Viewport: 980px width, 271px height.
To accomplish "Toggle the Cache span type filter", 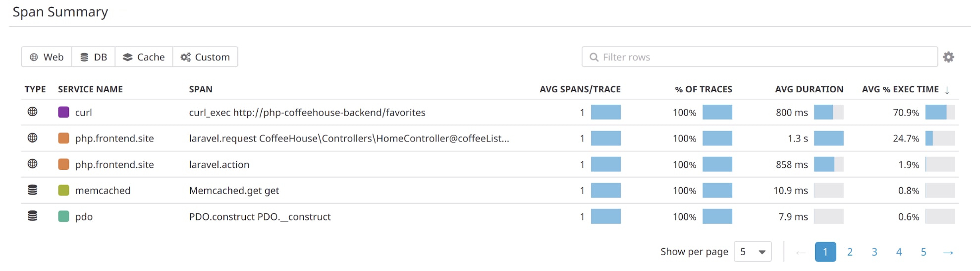I will pyautogui.click(x=144, y=57).
